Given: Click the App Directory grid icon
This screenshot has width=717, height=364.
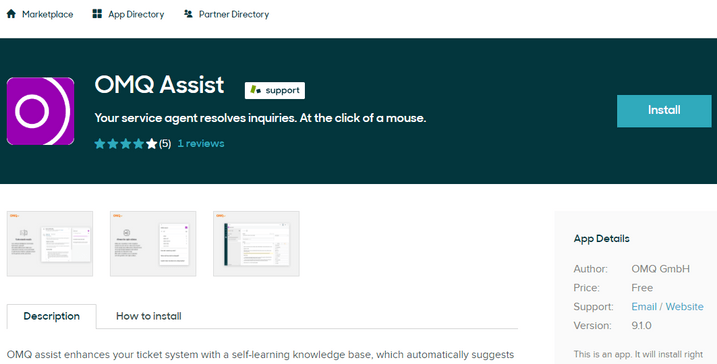Looking at the screenshot, I should point(97,14).
